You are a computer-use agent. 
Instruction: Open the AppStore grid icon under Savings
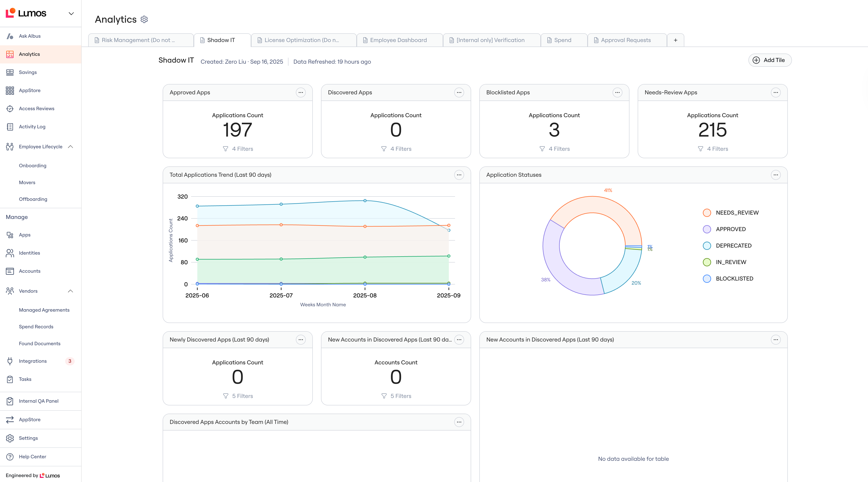click(x=10, y=91)
